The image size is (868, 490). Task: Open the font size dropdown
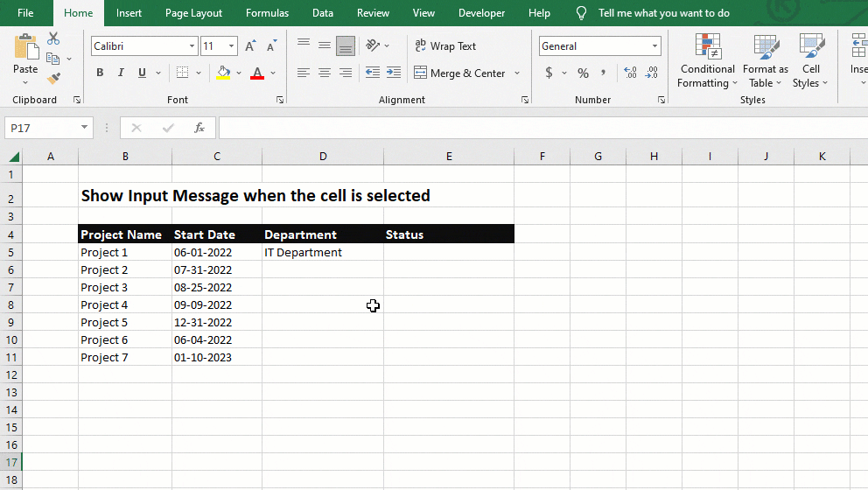click(x=231, y=46)
